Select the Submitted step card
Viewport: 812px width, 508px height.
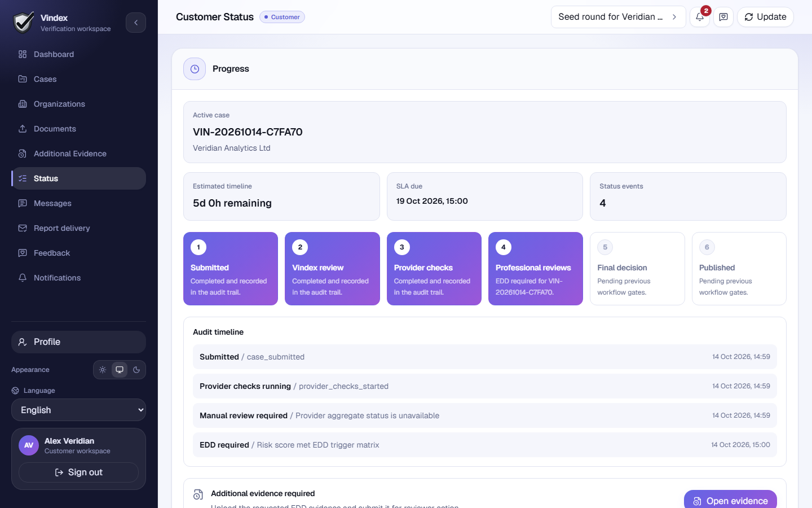point(231,269)
